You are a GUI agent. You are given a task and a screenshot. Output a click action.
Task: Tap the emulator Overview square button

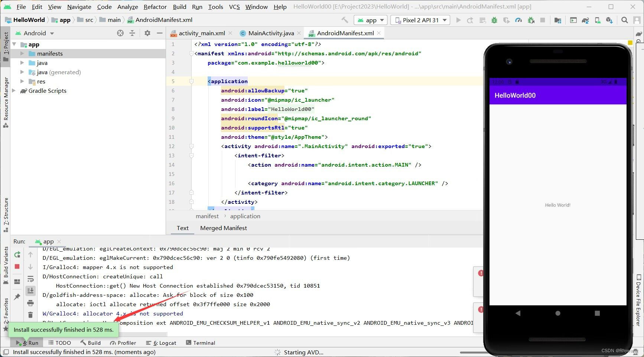click(597, 313)
